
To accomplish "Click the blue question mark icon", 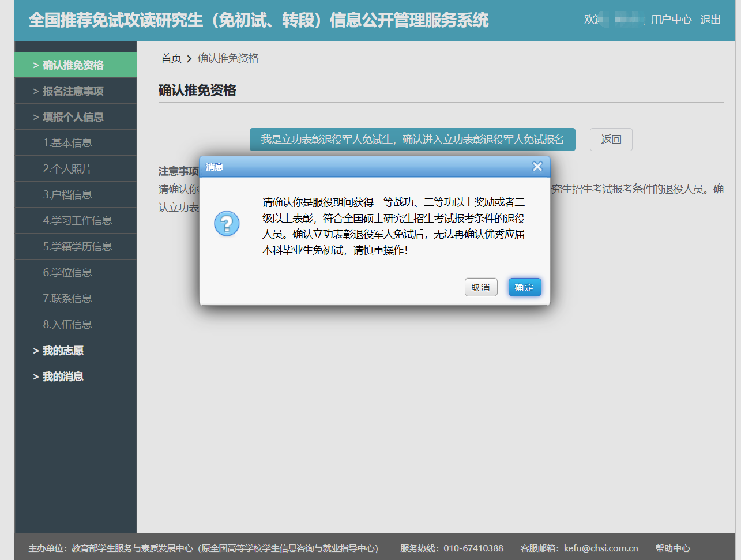I will click(227, 223).
